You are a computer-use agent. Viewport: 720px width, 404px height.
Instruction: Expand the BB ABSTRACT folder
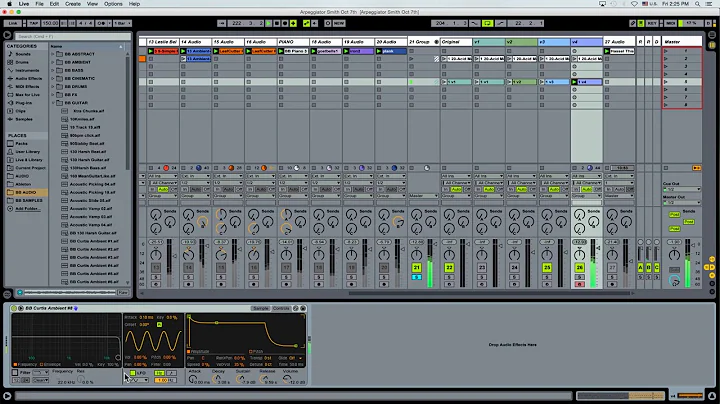(53, 54)
